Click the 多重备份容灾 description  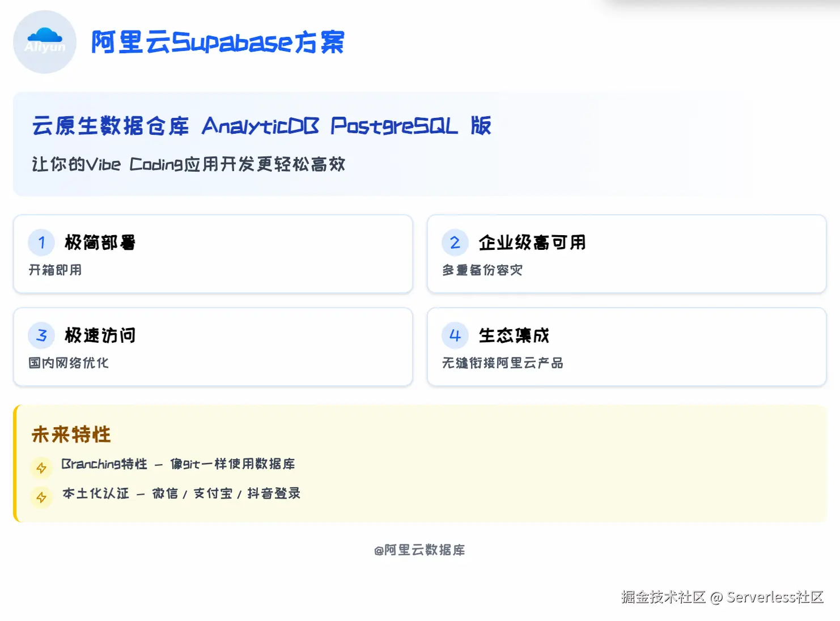click(x=482, y=270)
